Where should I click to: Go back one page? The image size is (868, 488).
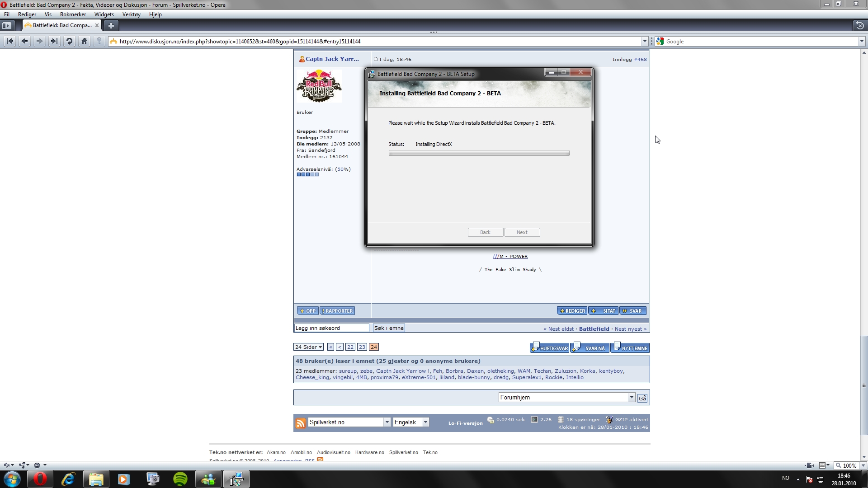(25, 41)
